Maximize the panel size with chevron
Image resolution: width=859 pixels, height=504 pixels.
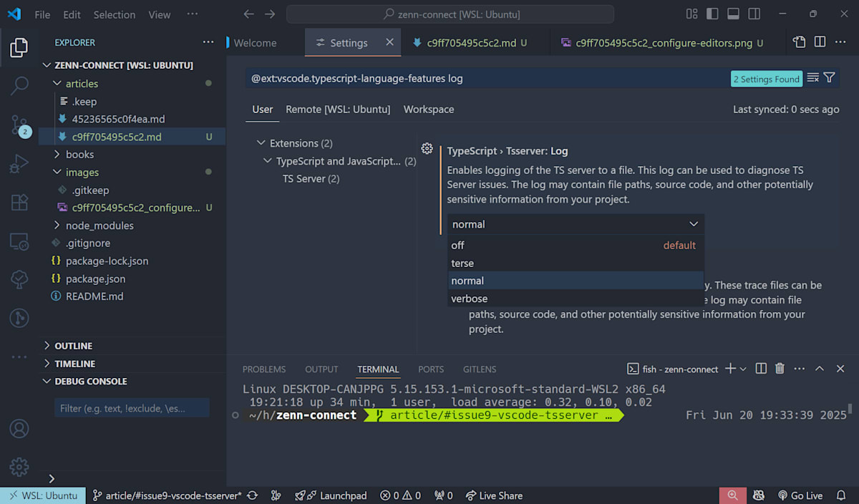[x=820, y=369]
